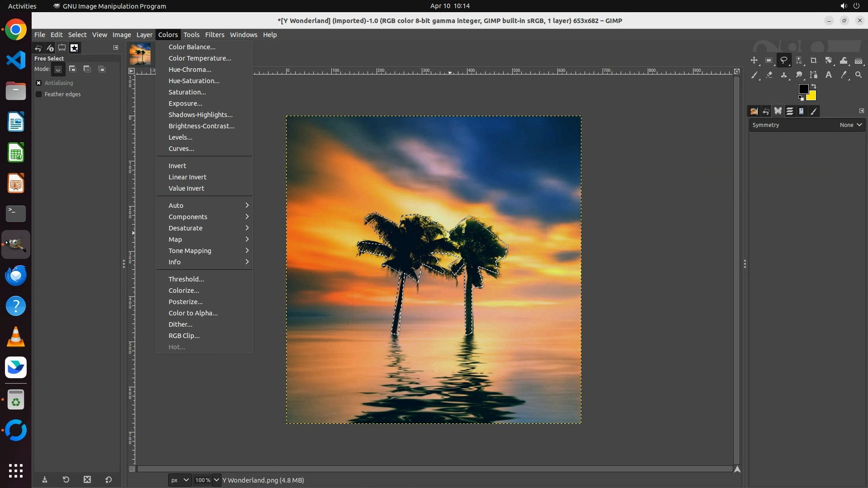Disable the Antialiasing checkbox

39,83
